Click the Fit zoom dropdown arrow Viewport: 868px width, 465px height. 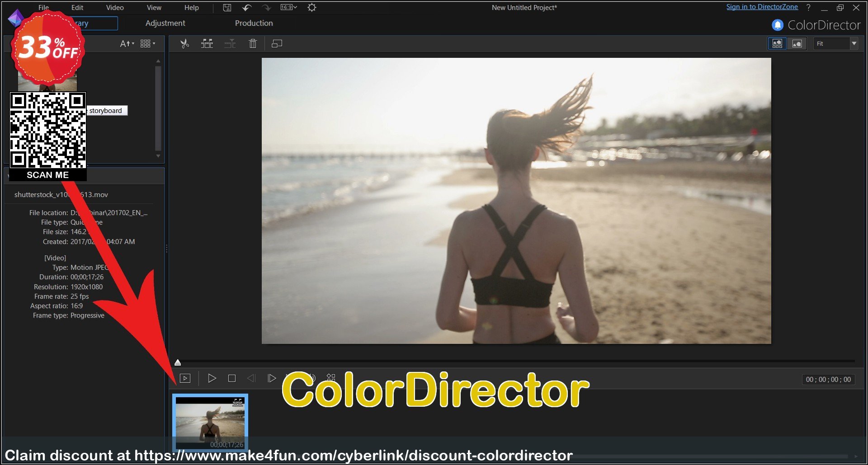(854, 43)
